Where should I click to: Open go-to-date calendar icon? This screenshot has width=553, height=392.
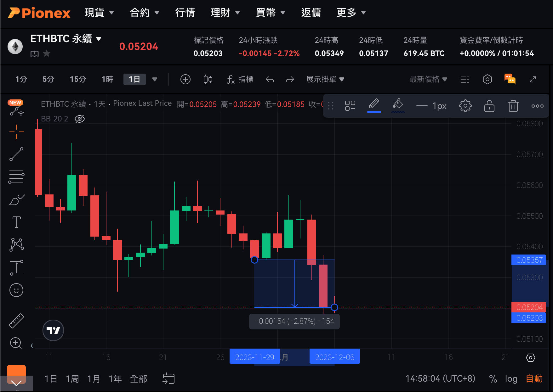tap(168, 378)
